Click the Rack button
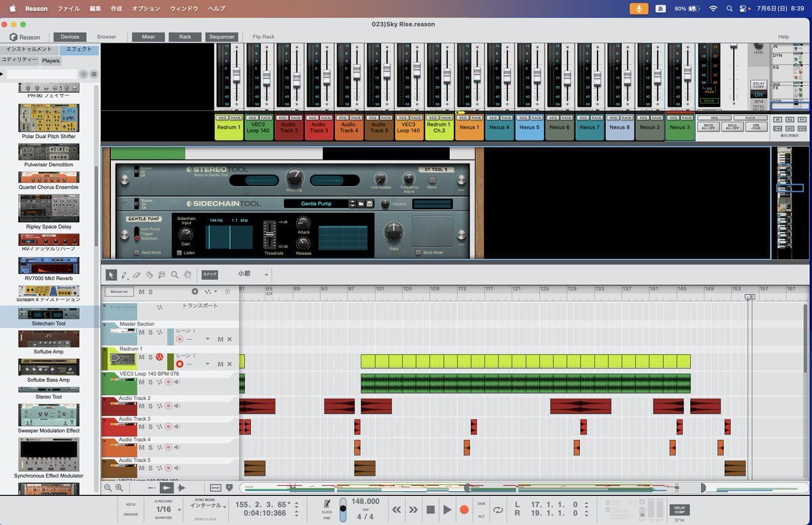 coord(185,37)
